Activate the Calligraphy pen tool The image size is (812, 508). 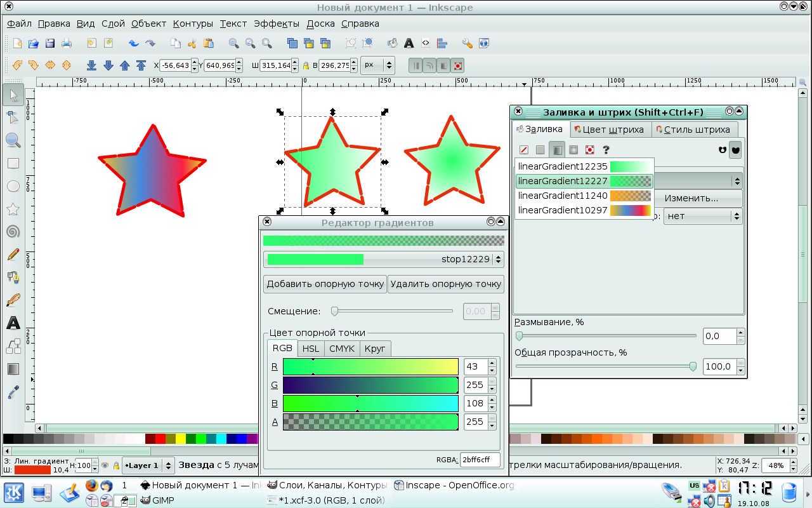tap(13, 300)
